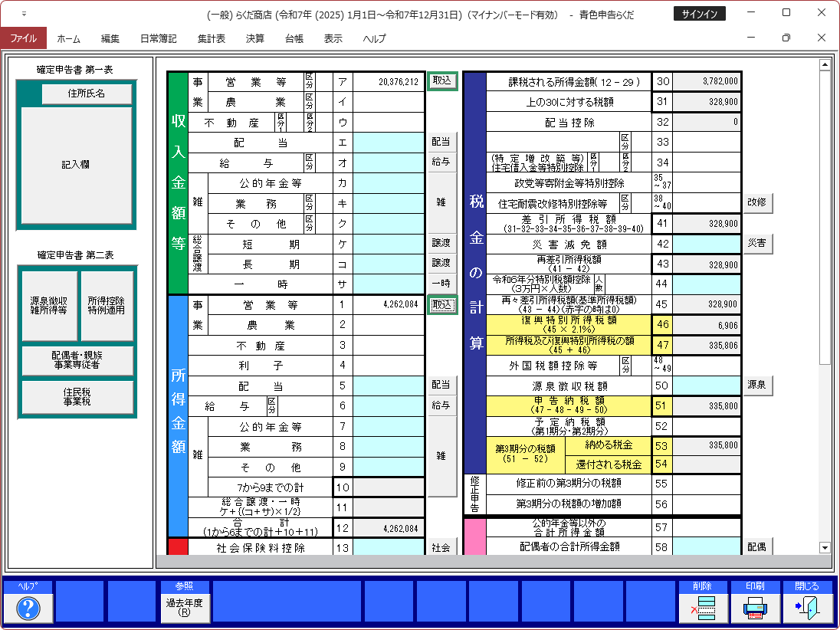Open the quick access toolbar dropdown arrow
Image resolution: width=840 pixels, height=630 pixels.
tap(24, 14)
